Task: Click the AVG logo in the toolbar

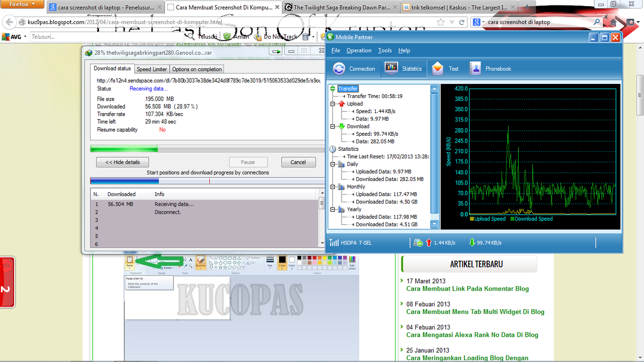Action: (x=12, y=37)
